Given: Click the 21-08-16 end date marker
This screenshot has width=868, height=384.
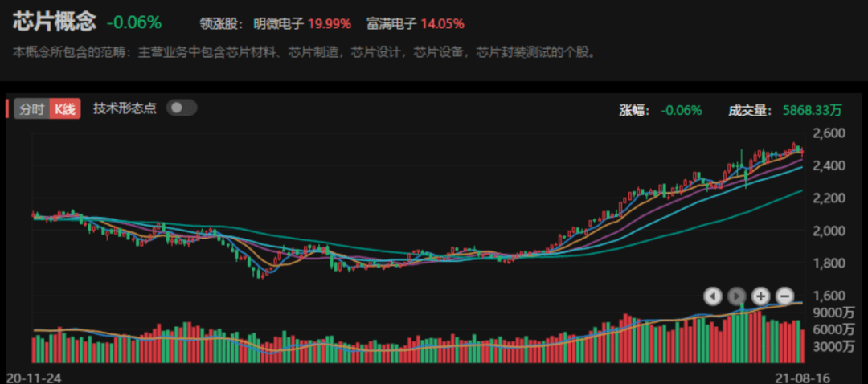Looking at the screenshot, I should 800,377.
